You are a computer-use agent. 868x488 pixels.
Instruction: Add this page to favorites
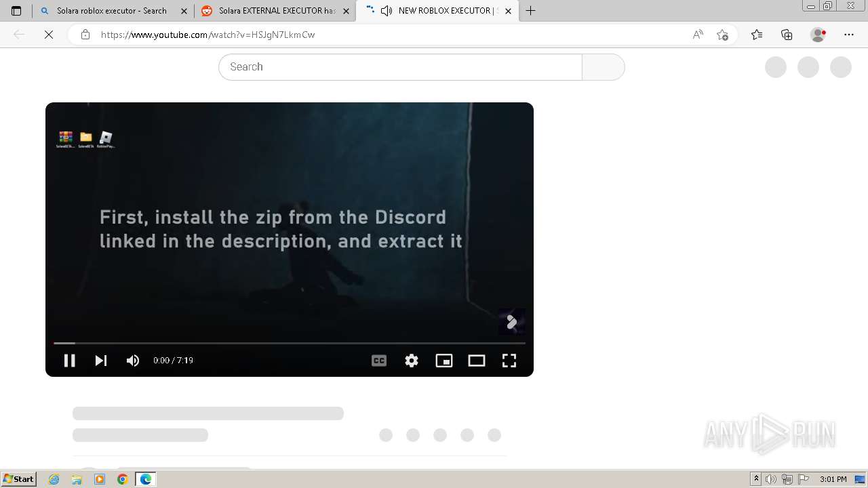[x=722, y=35]
